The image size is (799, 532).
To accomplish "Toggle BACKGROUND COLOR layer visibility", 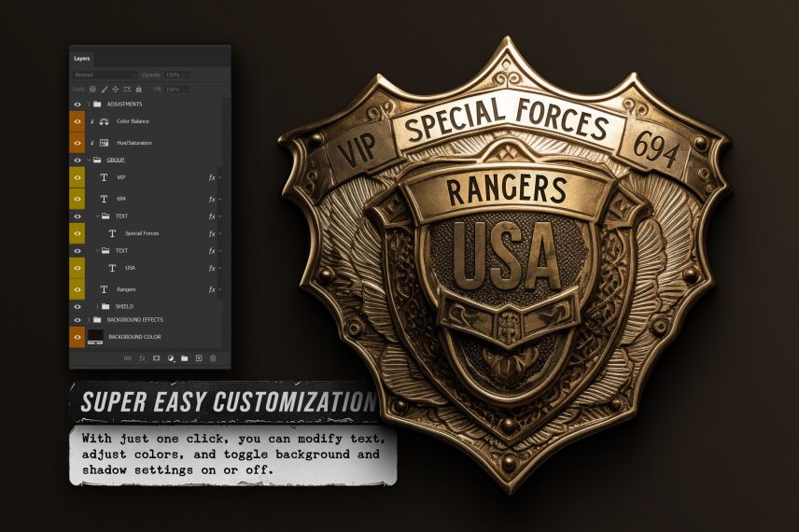I will coord(77,337).
